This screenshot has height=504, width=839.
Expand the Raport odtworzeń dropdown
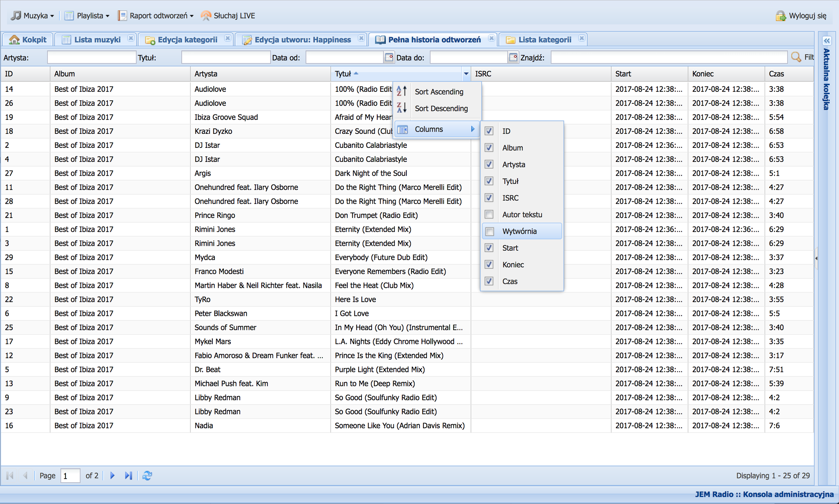point(156,16)
